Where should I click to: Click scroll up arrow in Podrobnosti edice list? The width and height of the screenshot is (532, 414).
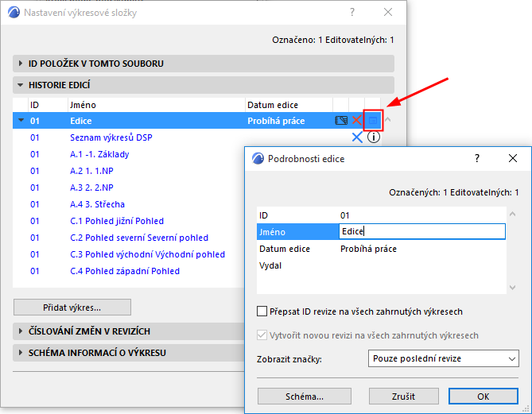pyautogui.click(x=513, y=214)
